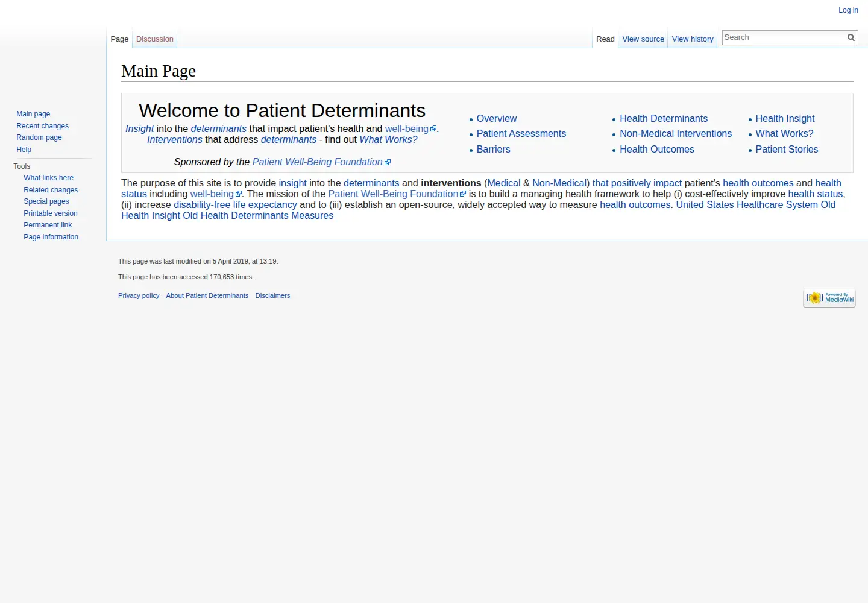Open the Discussion tab
The width and height of the screenshot is (868, 603).
pyautogui.click(x=155, y=39)
